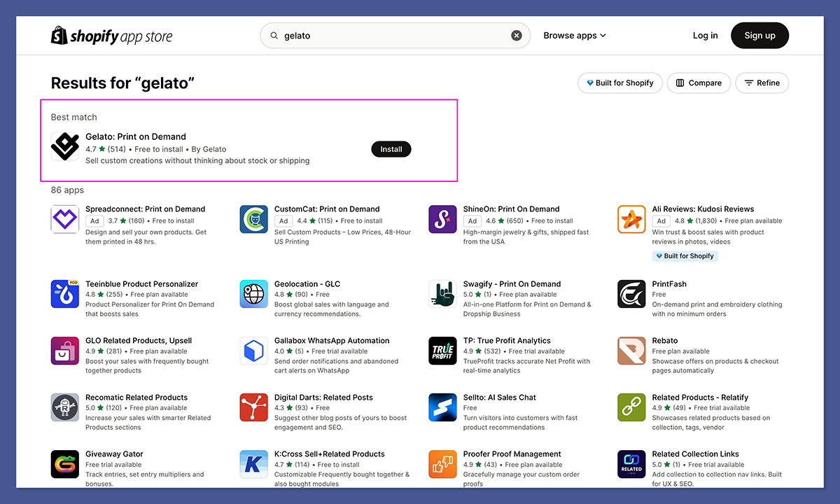Open the Spreadconnect app icon

(65, 219)
